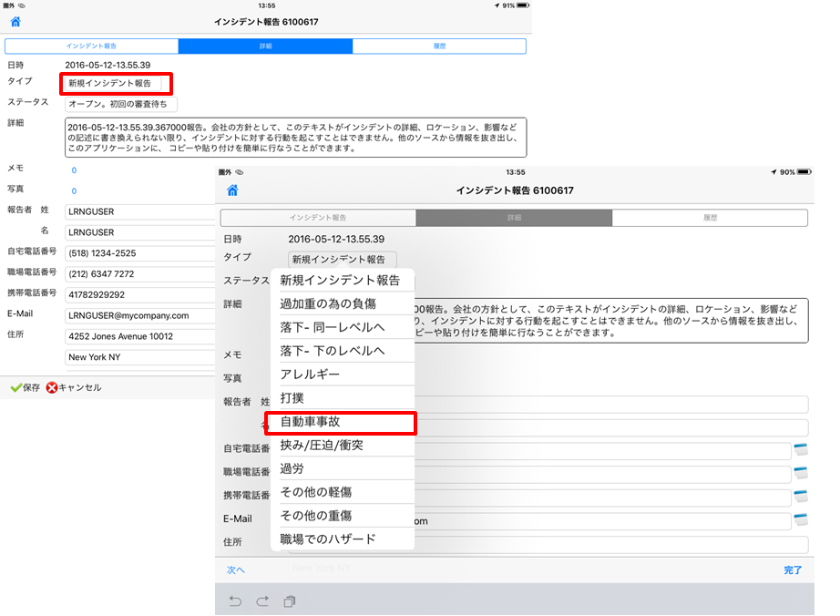The width and height of the screenshot is (840, 616).
Task: Click the blue icon beside the 自宅電話番号 field
Action: [801, 449]
